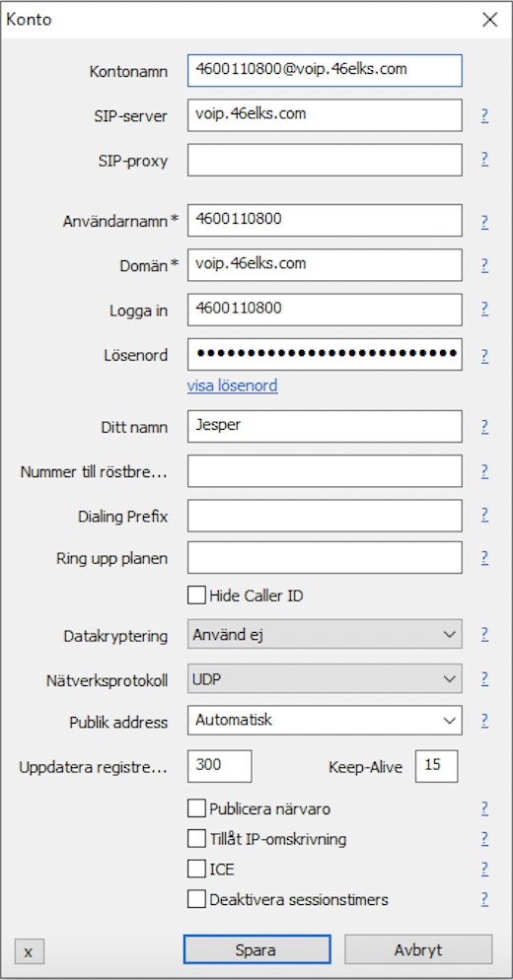The image size is (513, 980).
Task: Open help for Användarnamn field
Action: pos(484,222)
